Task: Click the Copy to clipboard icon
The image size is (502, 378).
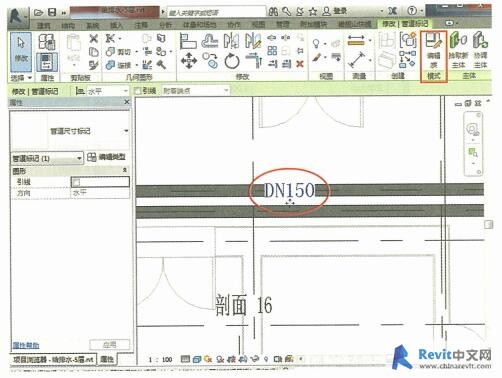Action: (94, 52)
